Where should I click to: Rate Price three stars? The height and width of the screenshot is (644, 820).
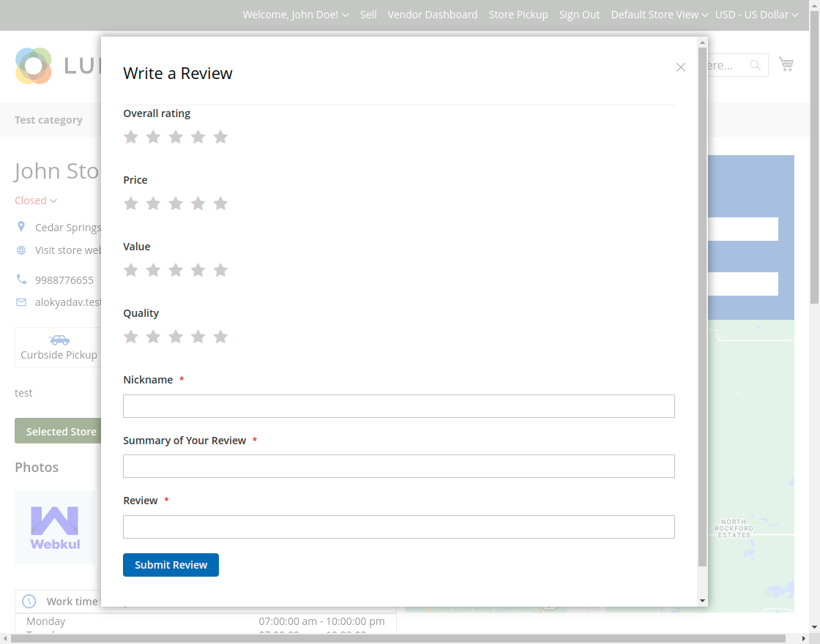click(x=176, y=203)
